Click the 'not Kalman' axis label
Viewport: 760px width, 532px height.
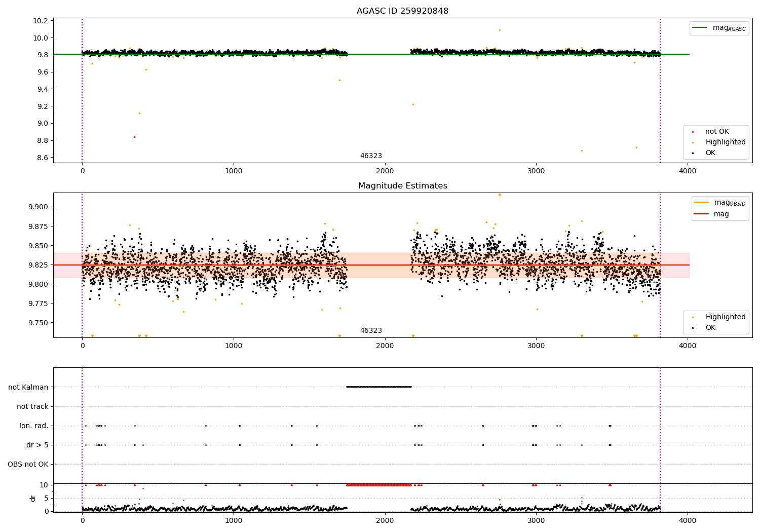click(x=28, y=387)
